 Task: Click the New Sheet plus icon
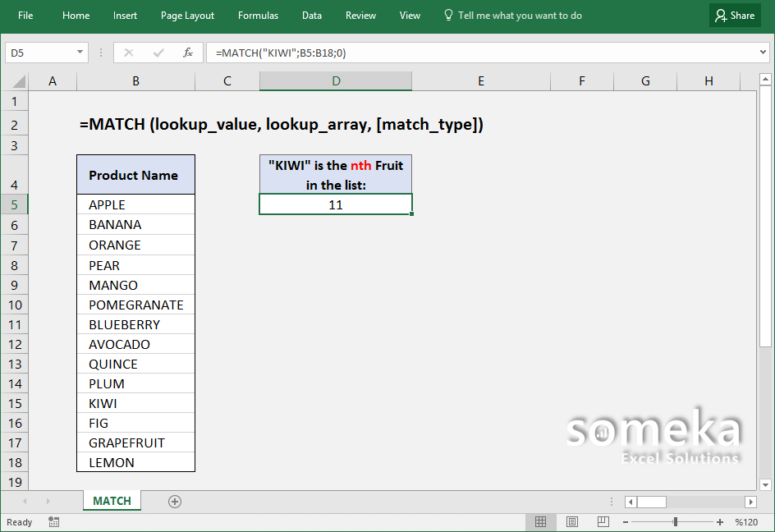pyautogui.click(x=174, y=500)
